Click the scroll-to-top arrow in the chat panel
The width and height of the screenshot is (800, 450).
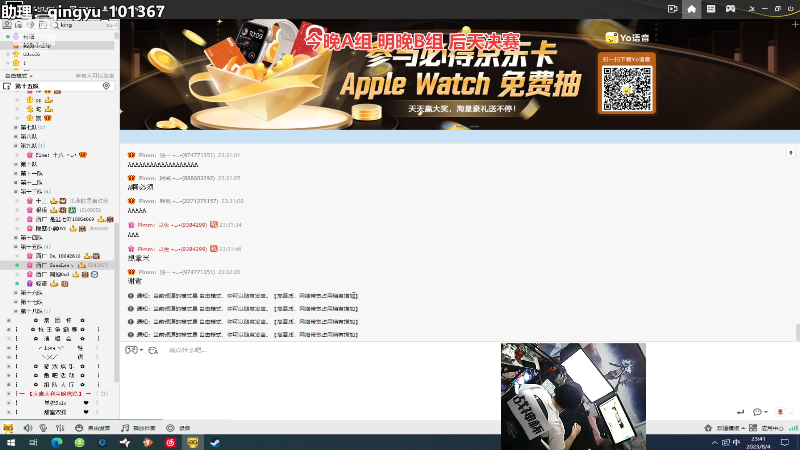[x=791, y=153]
